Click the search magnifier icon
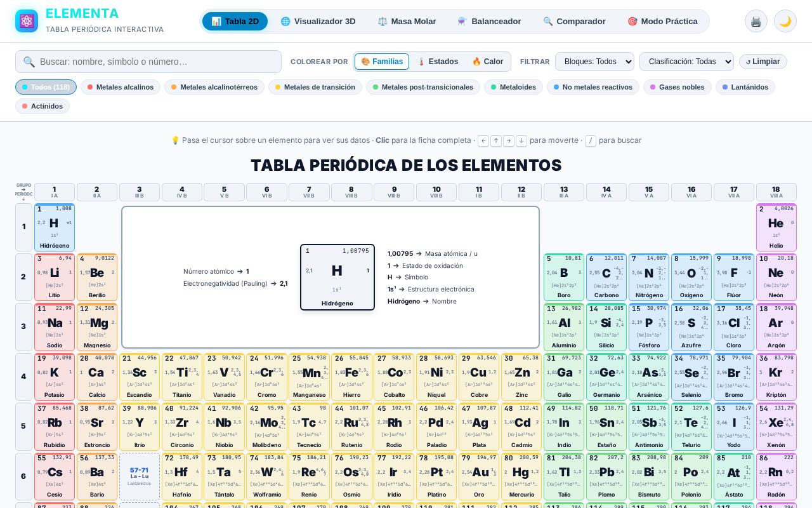This screenshot has height=508, width=812. coord(29,62)
